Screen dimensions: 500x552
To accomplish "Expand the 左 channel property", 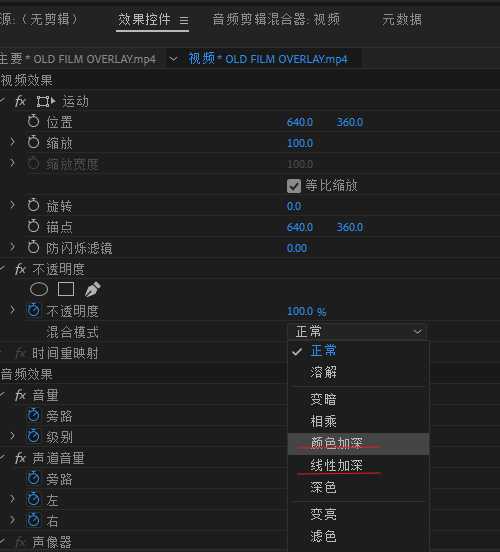I will pyautogui.click(x=12, y=499).
